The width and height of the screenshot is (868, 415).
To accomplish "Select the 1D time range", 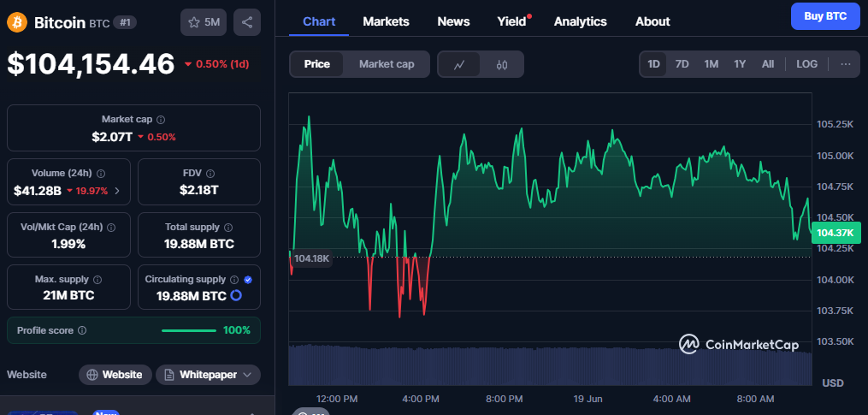I will point(653,64).
